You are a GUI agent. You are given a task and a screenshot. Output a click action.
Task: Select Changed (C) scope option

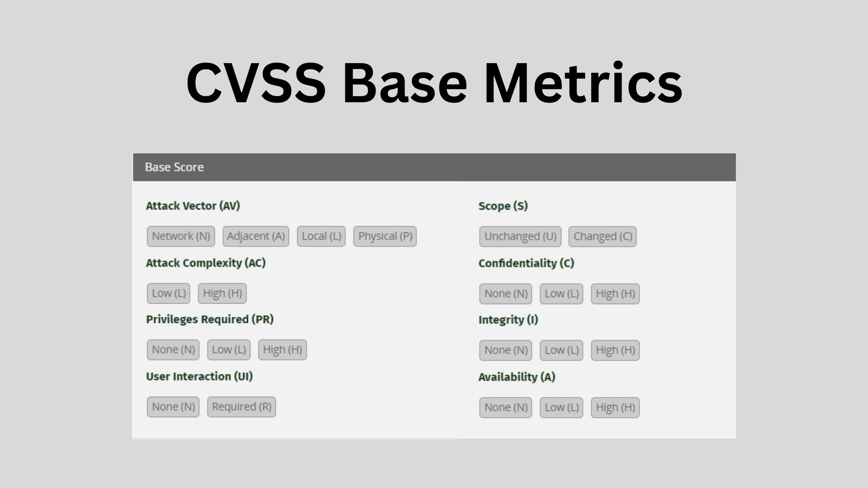pos(602,236)
